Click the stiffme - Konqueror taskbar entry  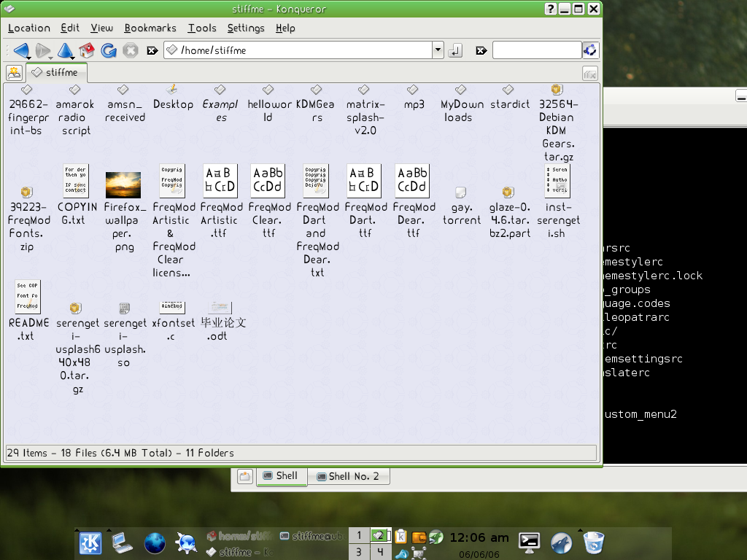pos(241,553)
